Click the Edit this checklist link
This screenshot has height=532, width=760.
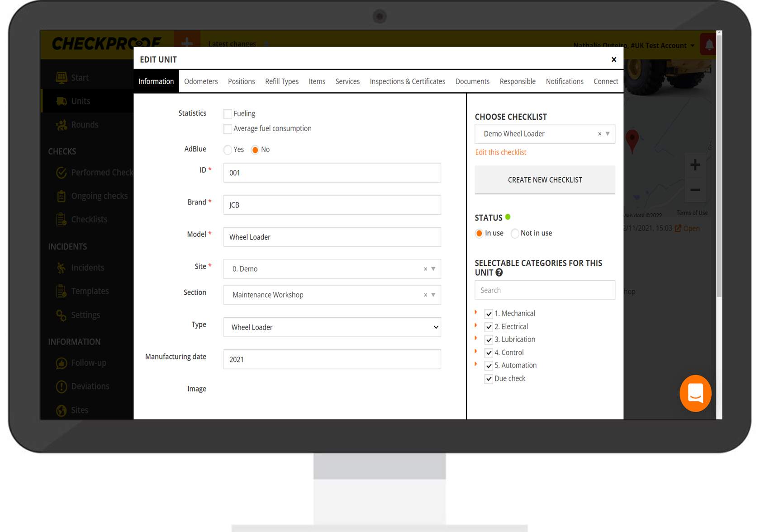500,152
